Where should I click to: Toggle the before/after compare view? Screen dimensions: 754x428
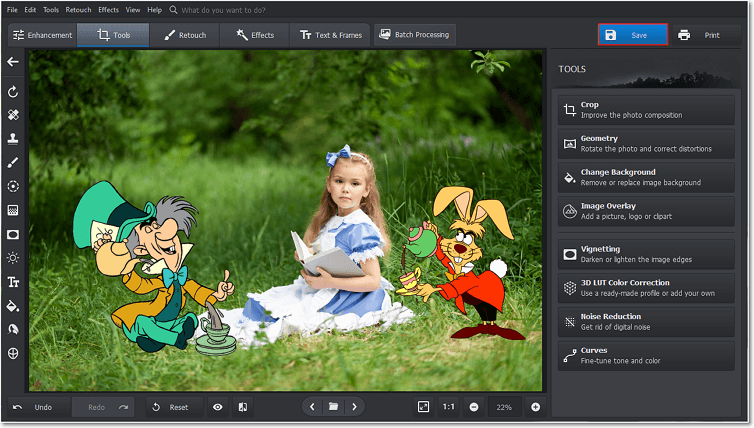[243, 407]
